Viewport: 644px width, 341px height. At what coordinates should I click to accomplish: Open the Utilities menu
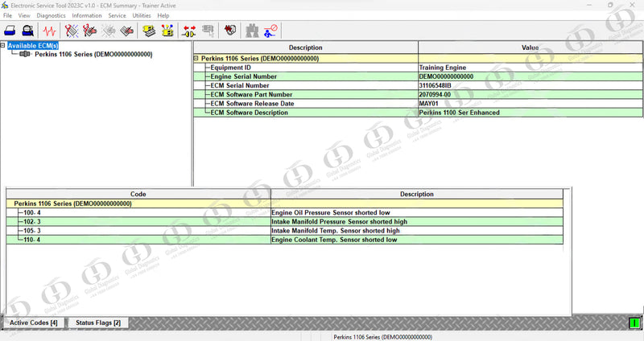(142, 15)
